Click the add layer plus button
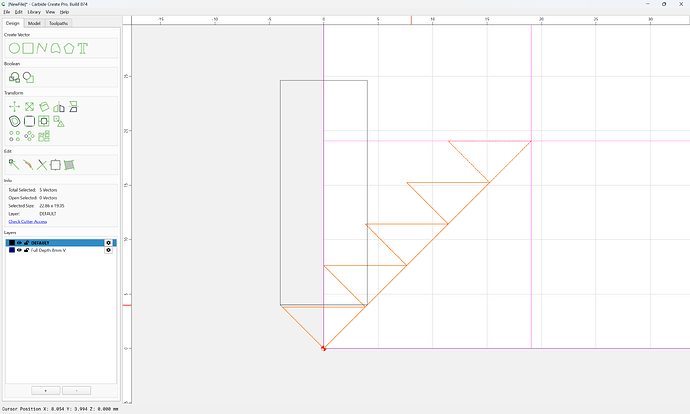Screen dimensions: 690x414 click(46, 391)
